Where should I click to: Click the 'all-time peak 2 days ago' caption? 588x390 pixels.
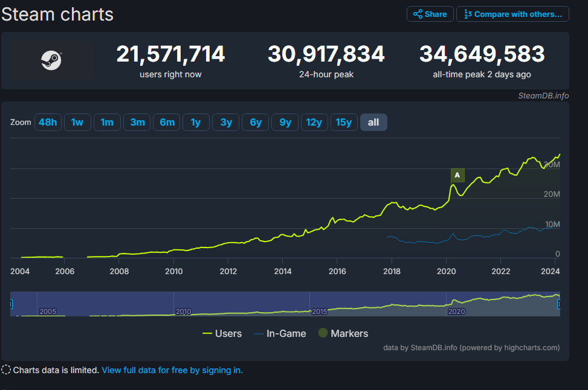(x=482, y=74)
